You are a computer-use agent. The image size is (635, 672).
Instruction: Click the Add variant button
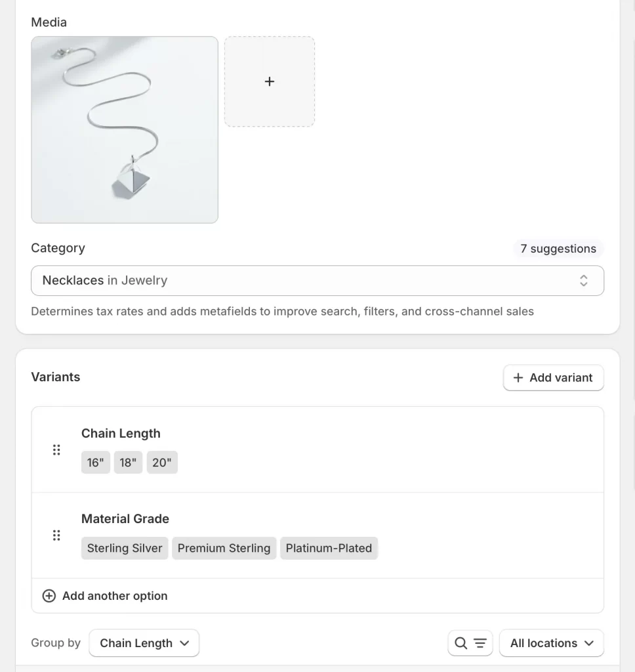coord(553,377)
